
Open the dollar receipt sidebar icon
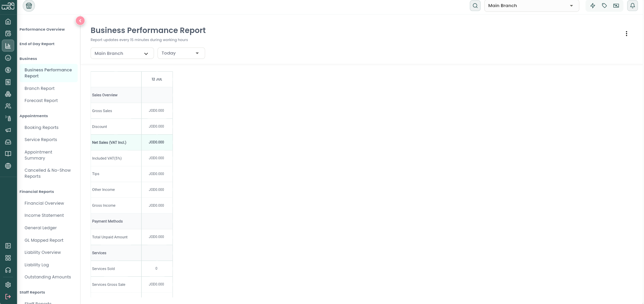[8, 82]
